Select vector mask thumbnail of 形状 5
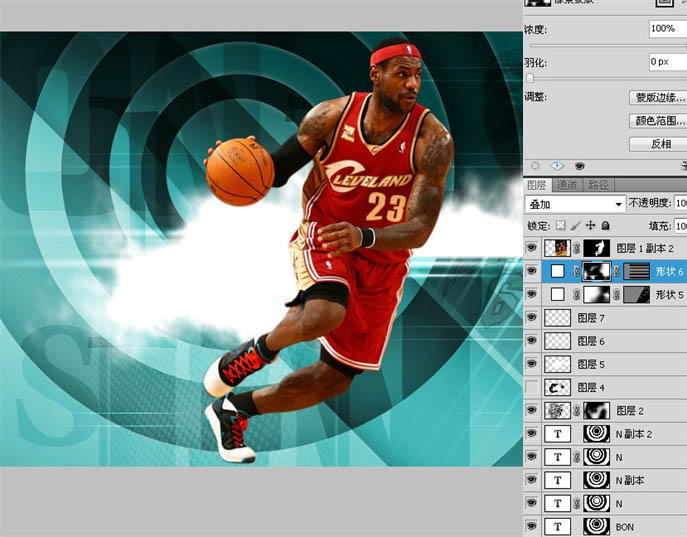This screenshot has width=687, height=537. click(x=636, y=295)
